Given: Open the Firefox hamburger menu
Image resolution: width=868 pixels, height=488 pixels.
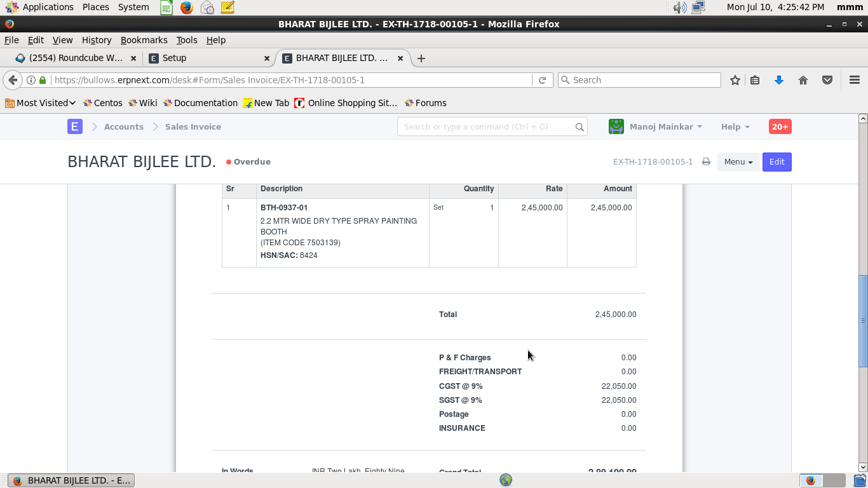Looking at the screenshot, I should (855, 80).
